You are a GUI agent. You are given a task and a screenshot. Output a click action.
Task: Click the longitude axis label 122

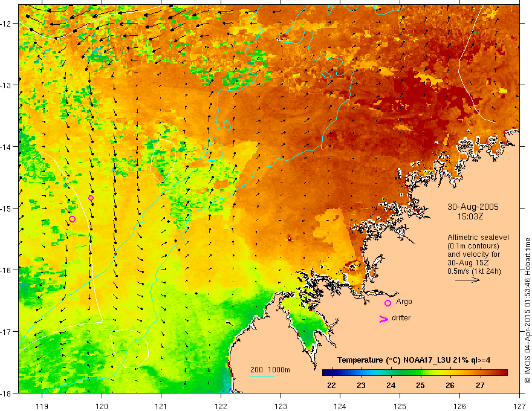(x=221, y=406)
